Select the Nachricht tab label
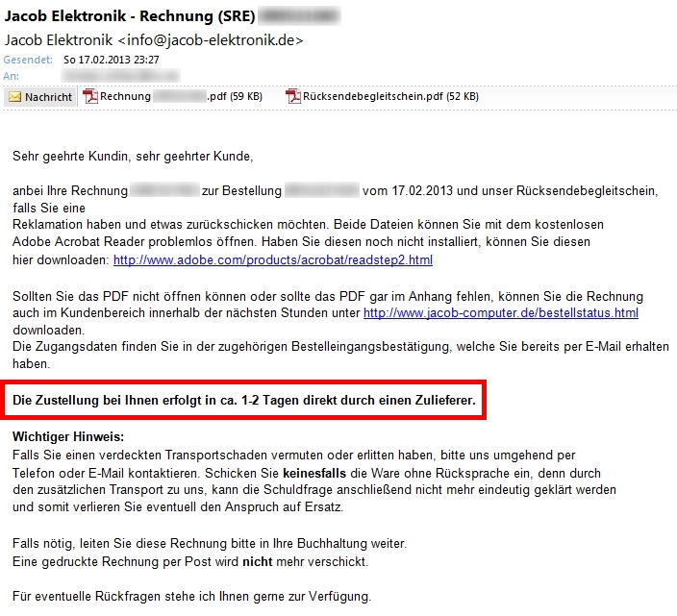The image size is (677, 616). coord(48,97)
